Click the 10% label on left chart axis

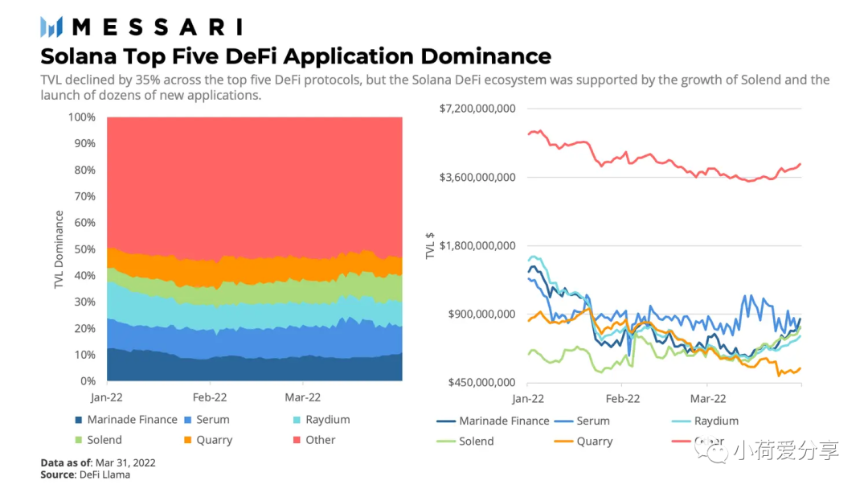coord(84,355)
